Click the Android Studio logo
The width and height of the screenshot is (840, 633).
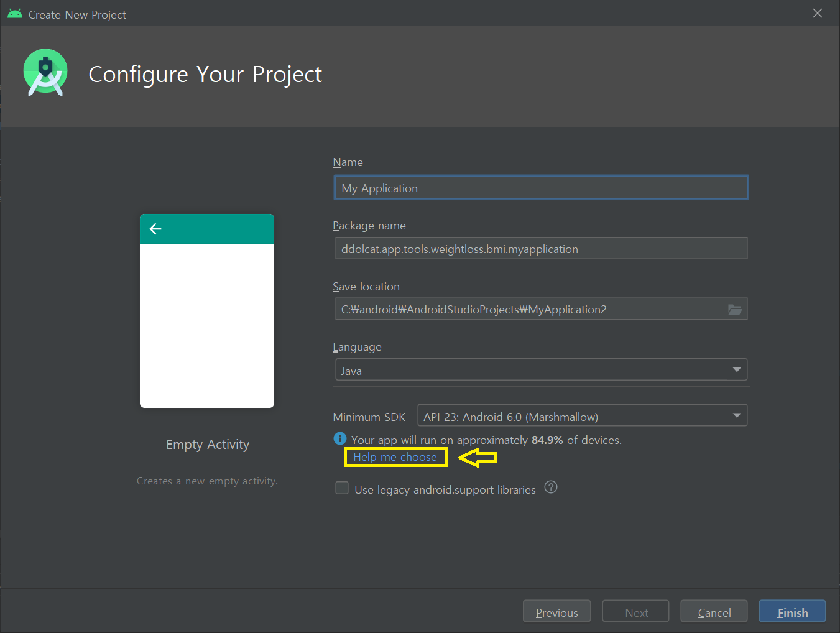(45, 73)
